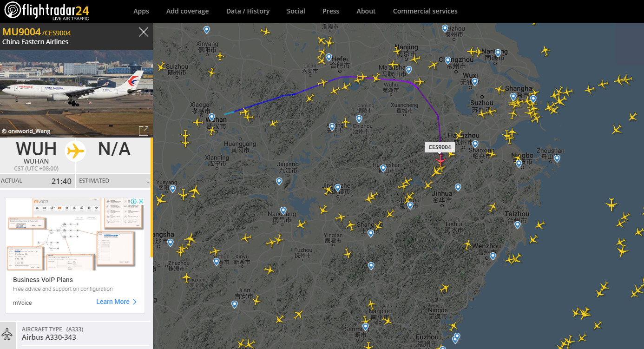The width and height of the screenshot is (644, 349).
Task: Open the Wuhan airport pin
Action: coord(211,117)
